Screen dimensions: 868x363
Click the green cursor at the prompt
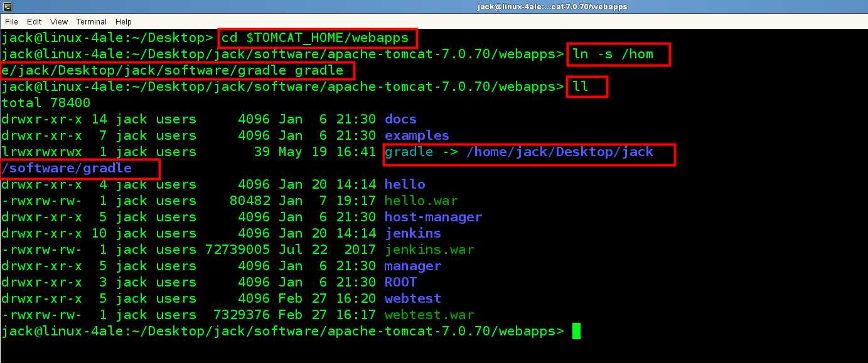point(576,331)
